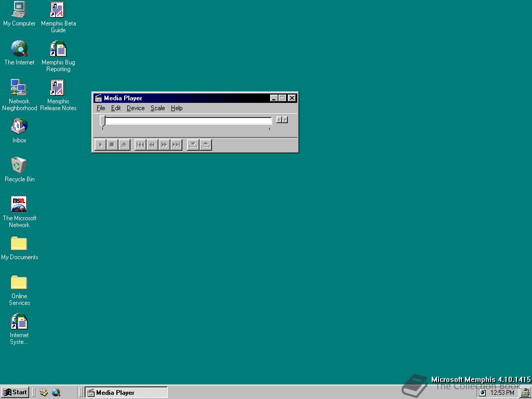Click the Fast Forward button
Viewport: 532px width, 399px height.
coord(164,145)
